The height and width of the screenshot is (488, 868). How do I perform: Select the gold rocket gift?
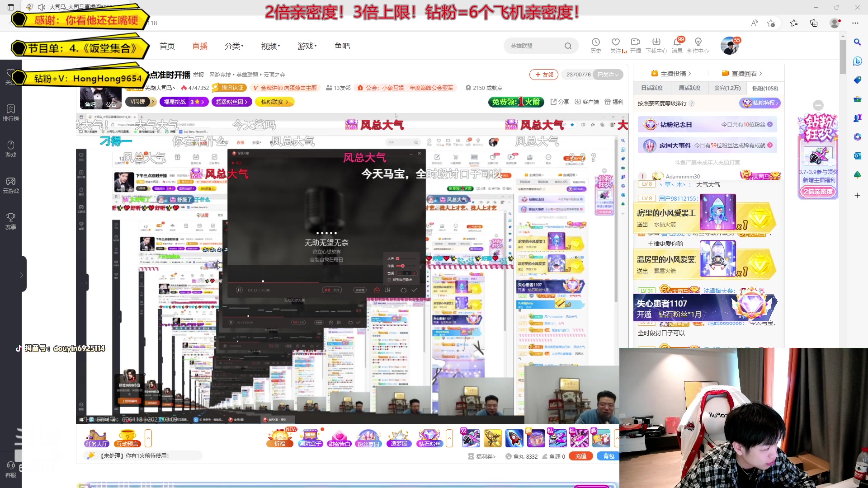click(x=493, y=438)
